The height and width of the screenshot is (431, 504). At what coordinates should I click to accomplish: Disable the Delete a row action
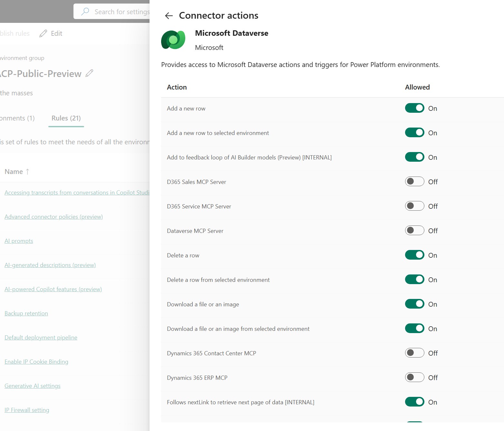pyautogui.click(x=414, y=255)
